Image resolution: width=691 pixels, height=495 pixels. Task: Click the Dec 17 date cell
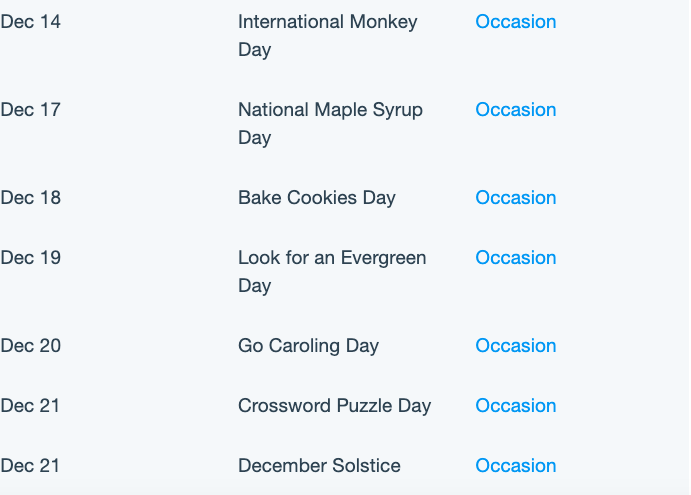point(30,110)
